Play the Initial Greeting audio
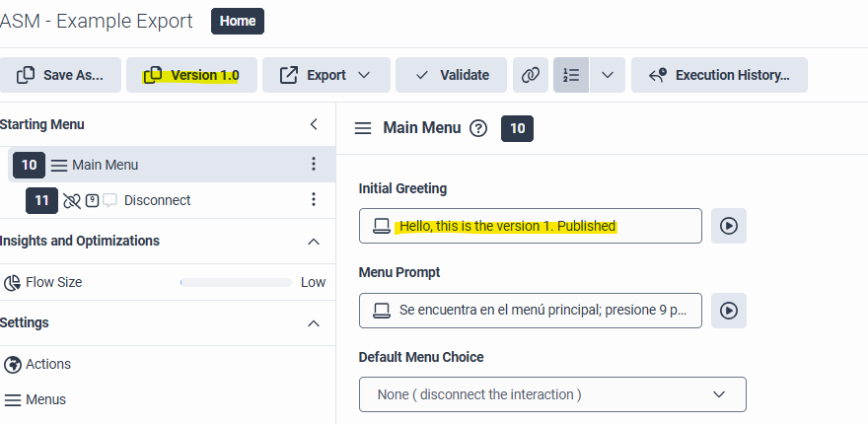Image resolution: width=868 pixels, height=424 pixels. (x=728, y=226)
